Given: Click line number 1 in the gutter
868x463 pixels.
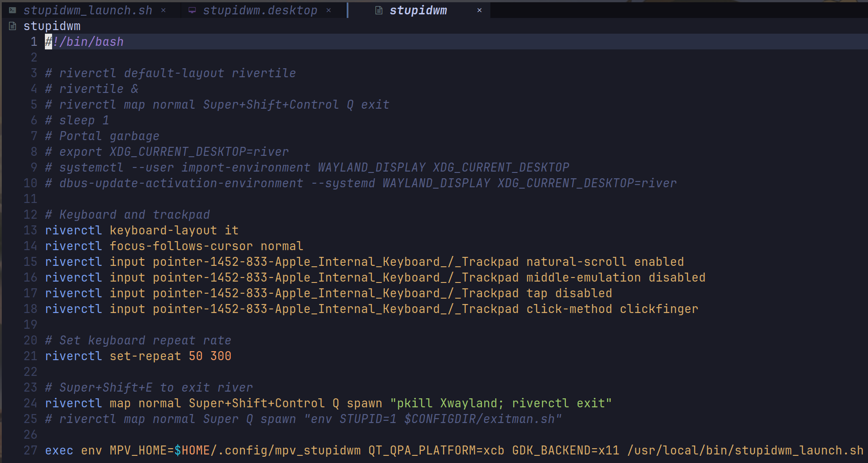Looking at the screenshot, I should point(34,42).
